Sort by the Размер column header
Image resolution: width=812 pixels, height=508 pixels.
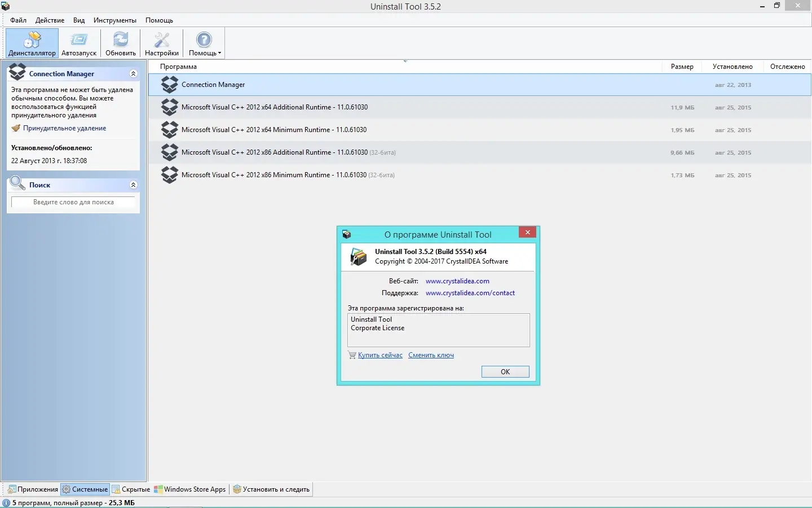[x=682, y=67]
